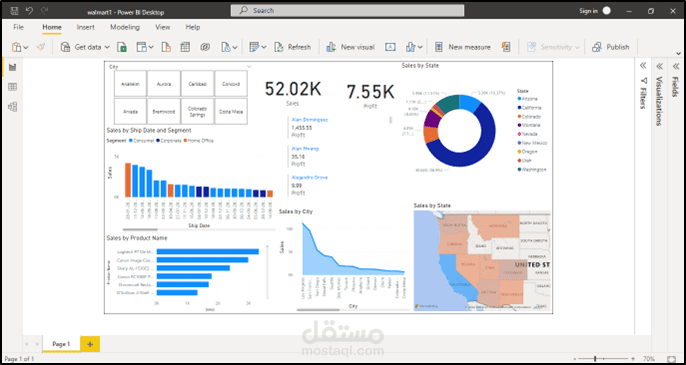This screenshot has width=686, height=365.
Task: Click the Home Office legend swatch
Action: point(186,141)
